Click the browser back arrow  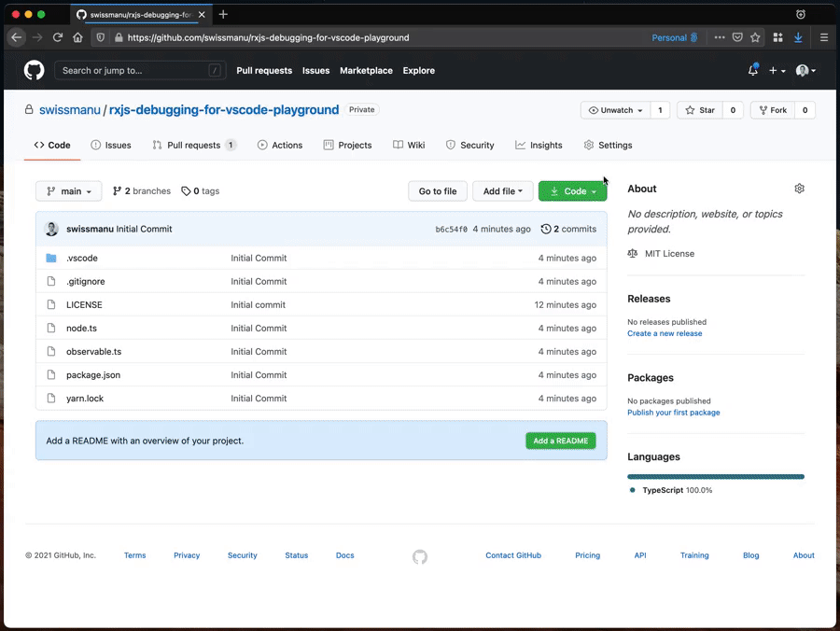(x=17, y=37)
